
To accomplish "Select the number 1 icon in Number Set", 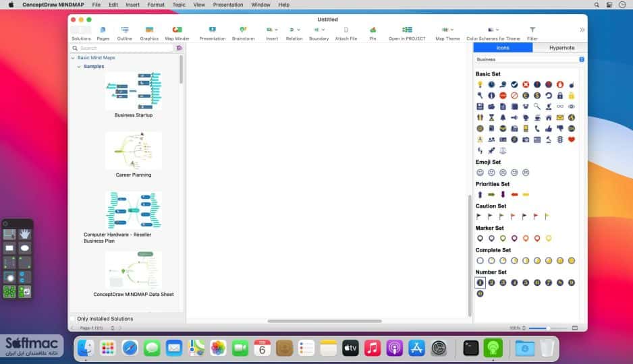I will pos(480,282).
